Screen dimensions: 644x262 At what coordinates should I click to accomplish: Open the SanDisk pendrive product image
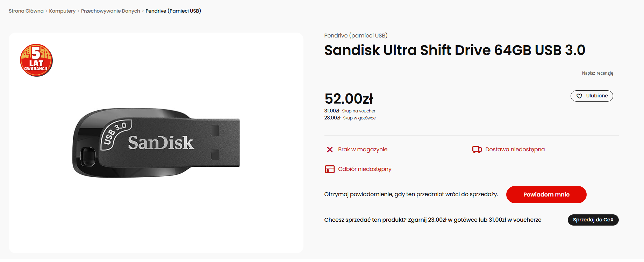156,143
